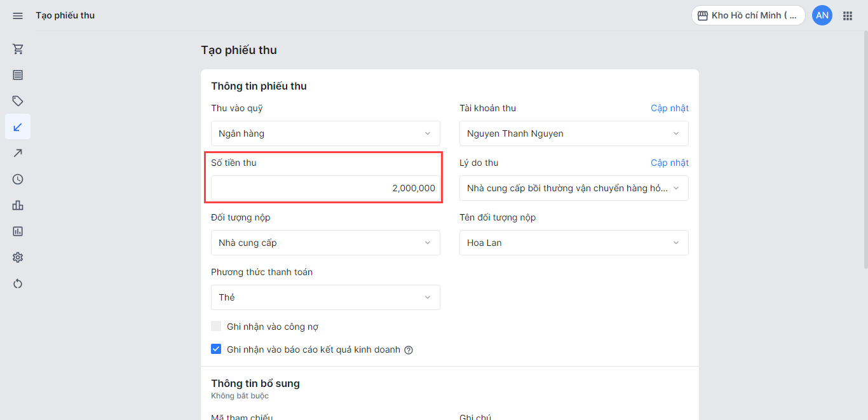Toggle the Ghi nhận vào công nợ checkbox
868x420 pixels.
coord(217,327)
